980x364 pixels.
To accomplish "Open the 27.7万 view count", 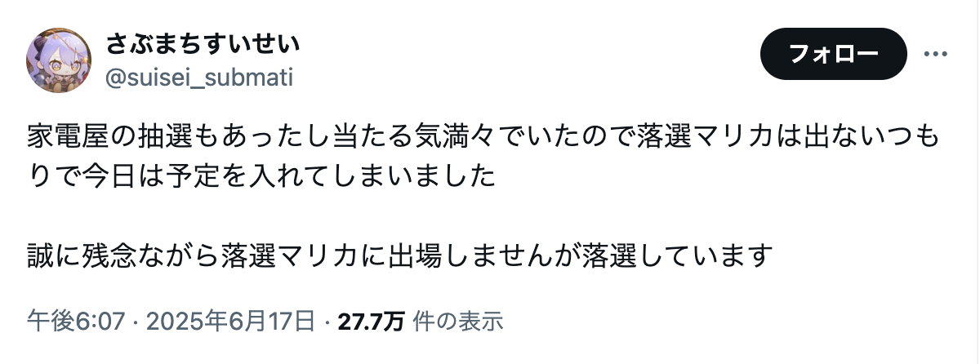I will (371, 322).
